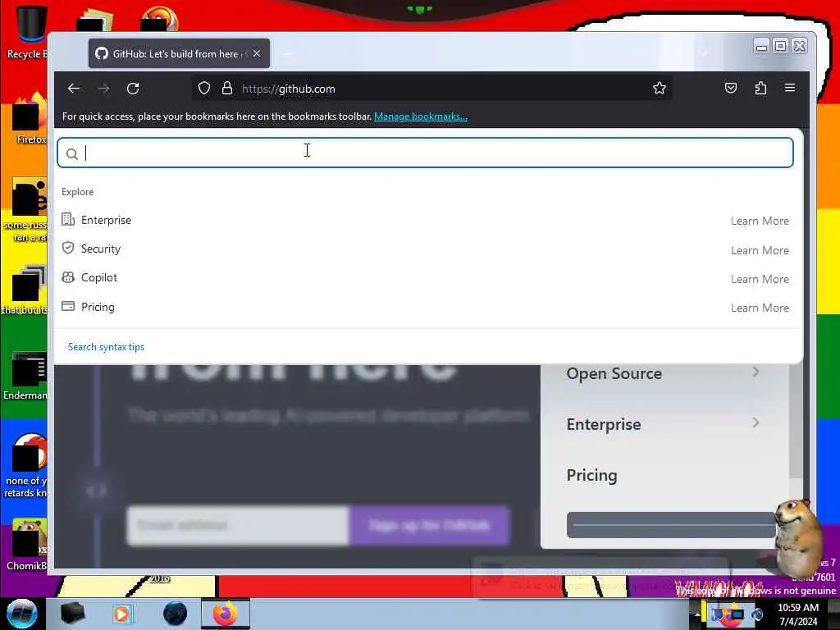Open the tracking protection shield icon

[x=204, y=89]
